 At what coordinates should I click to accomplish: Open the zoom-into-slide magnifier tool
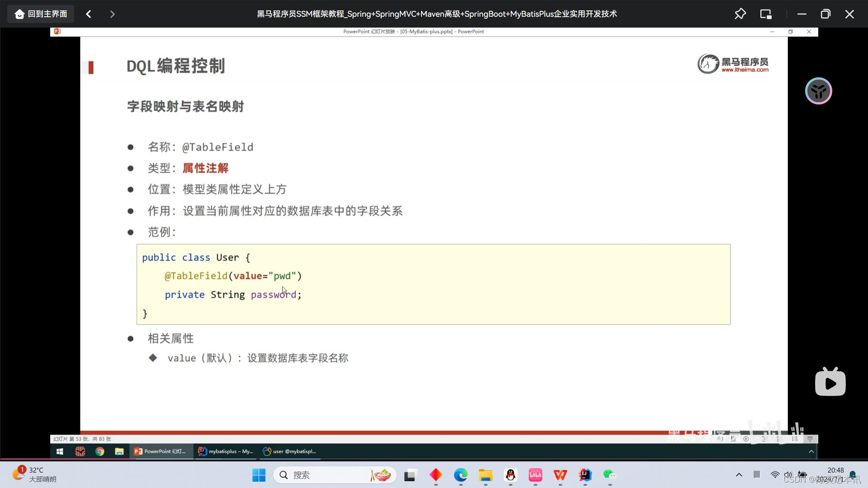[765, 439]
